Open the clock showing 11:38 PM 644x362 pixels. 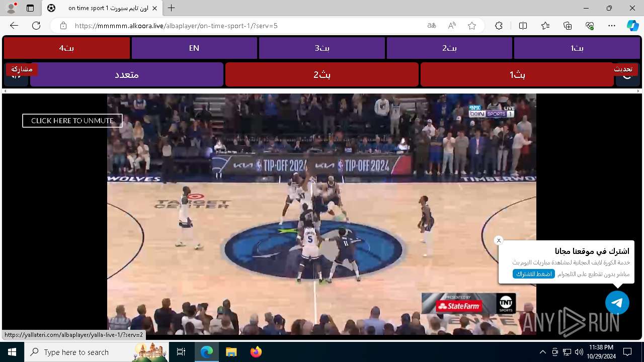click(x=601, y=352)
